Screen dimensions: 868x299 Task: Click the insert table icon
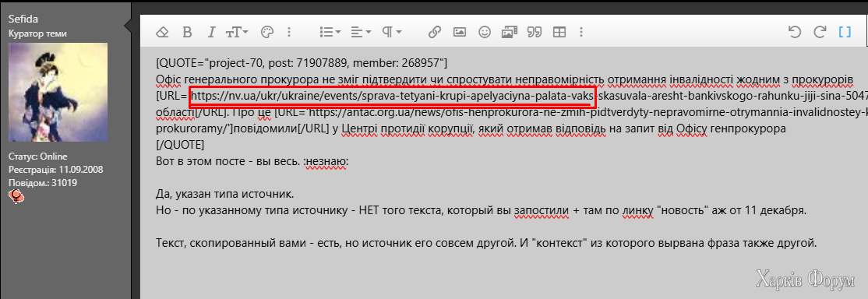tap(559, 32)
